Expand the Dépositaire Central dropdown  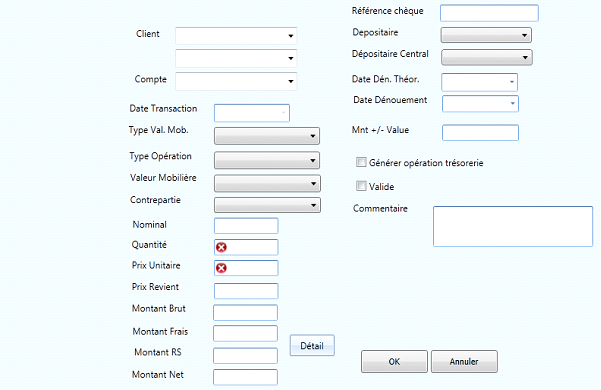(487, 57)
